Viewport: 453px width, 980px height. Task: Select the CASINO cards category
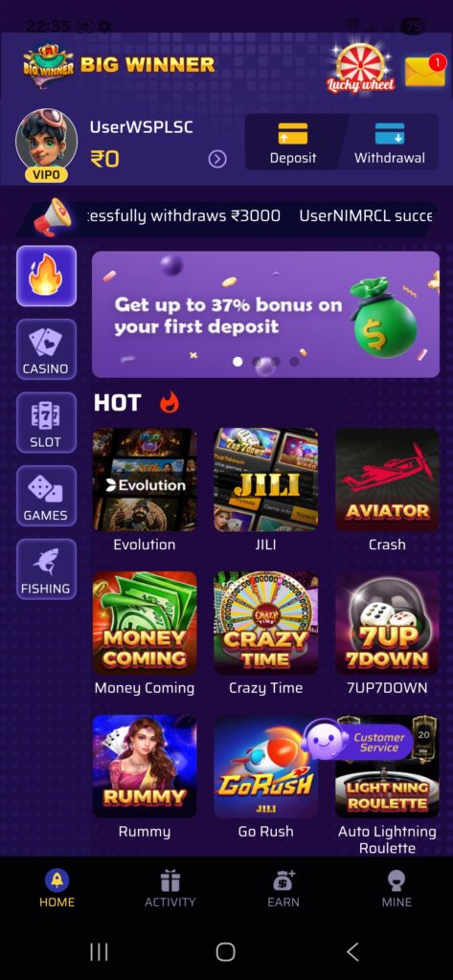46,349
